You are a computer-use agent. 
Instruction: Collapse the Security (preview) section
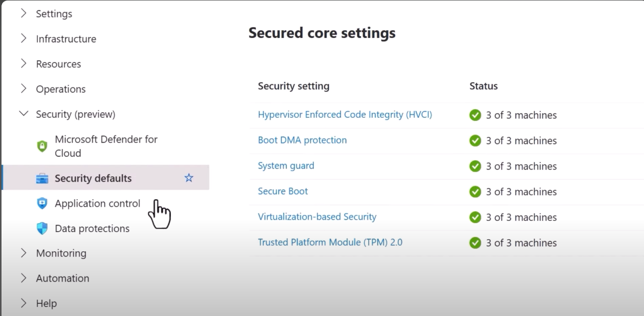point(23,114)
